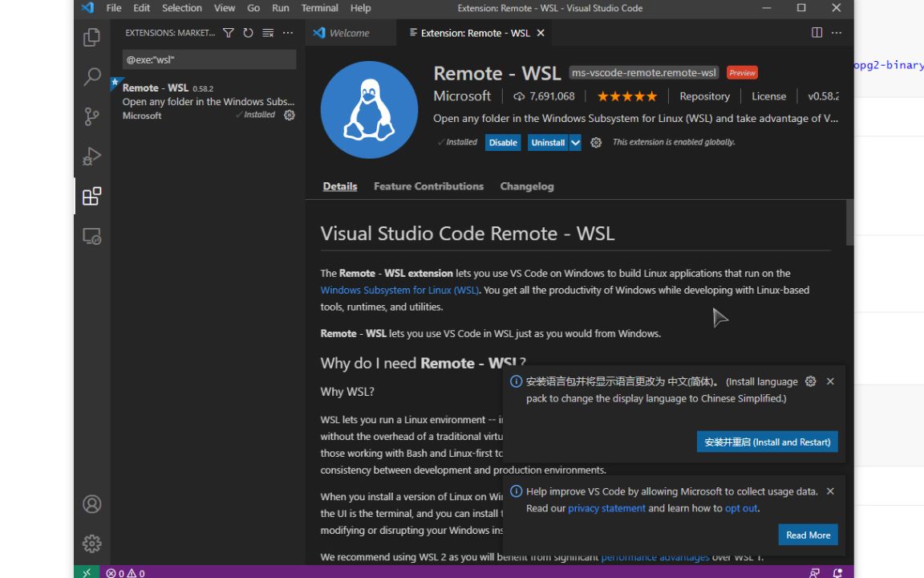Open the Manage gear in the bottom-left
This screenshot has width=924, height=578.
92,543
